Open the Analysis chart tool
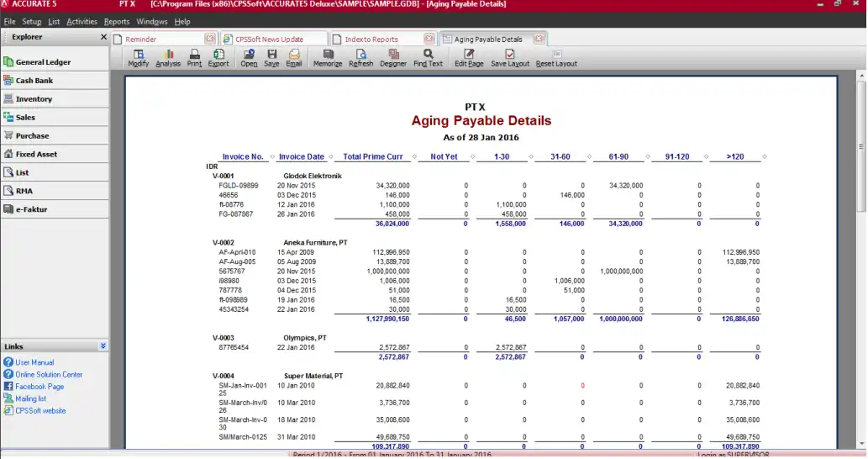Screen dimensions: 868x459 [168, 57]
